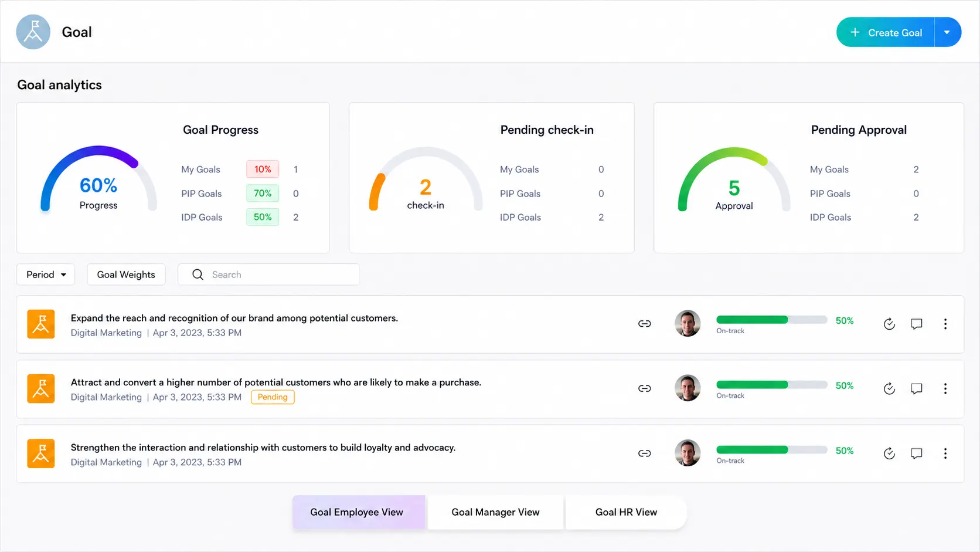Open comments on Expand the reach goal
The width and height of the screenshot is (980, 552).
[x=917, y=324]
